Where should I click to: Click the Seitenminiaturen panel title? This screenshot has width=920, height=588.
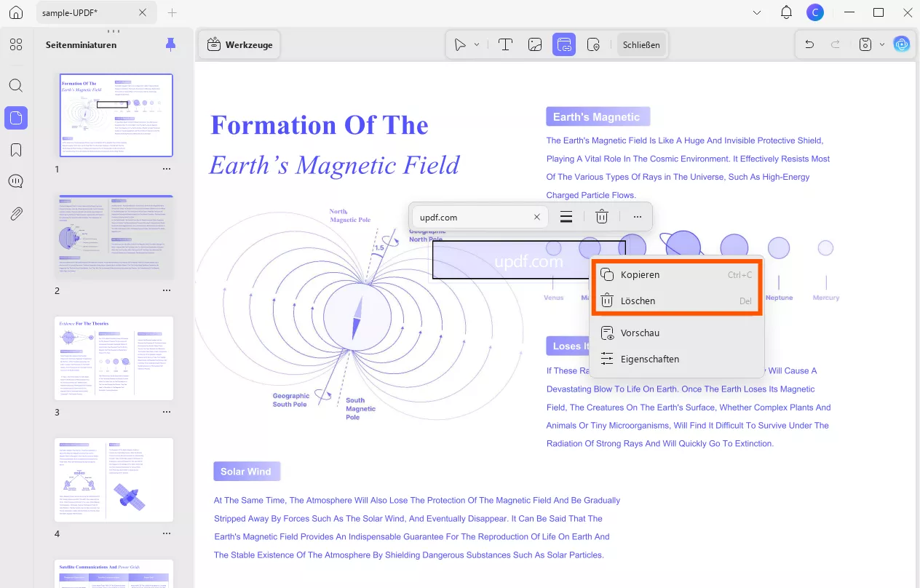click(81, 44)
